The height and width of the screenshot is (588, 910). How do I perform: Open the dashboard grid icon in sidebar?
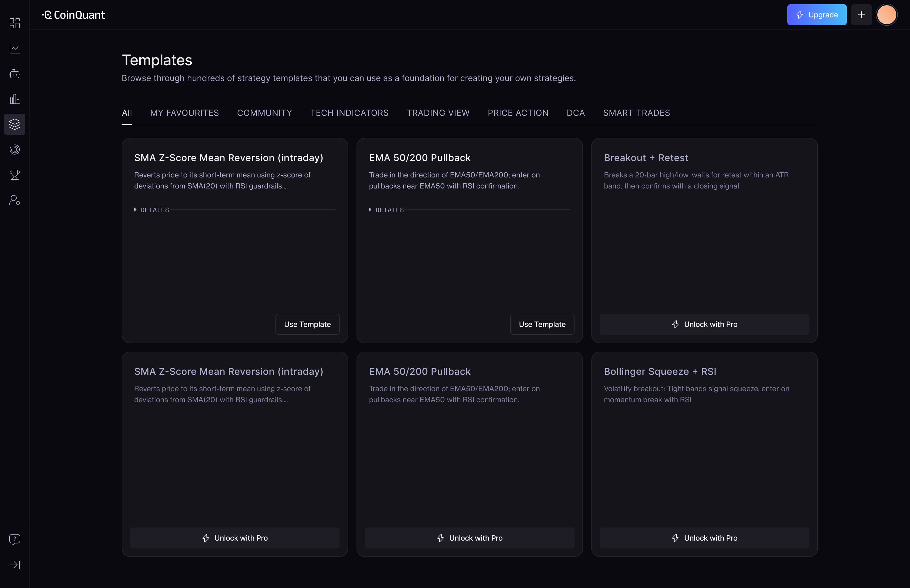pos(14,23)
